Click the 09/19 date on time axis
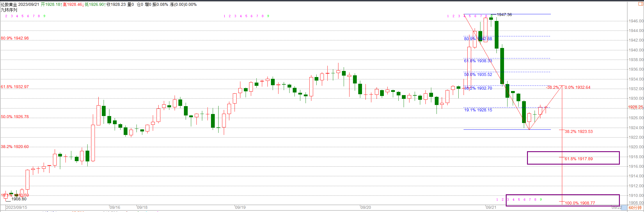The image size is (644, 212). pos(240,207)
